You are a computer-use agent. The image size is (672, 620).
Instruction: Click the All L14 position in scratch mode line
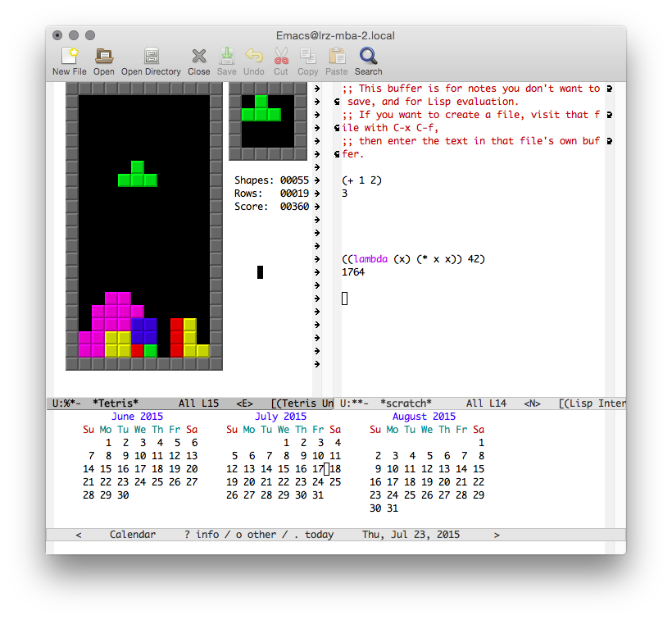coord(487,403)
